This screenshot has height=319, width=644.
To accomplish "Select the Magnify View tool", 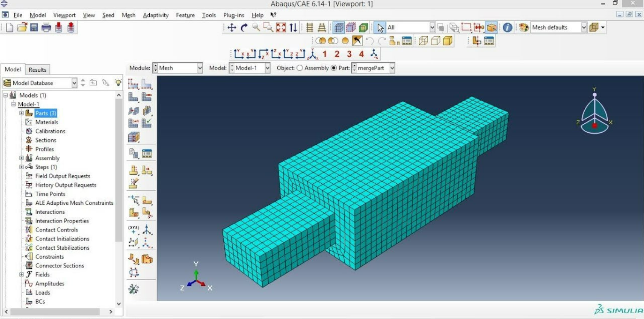I will coord(256,27).
